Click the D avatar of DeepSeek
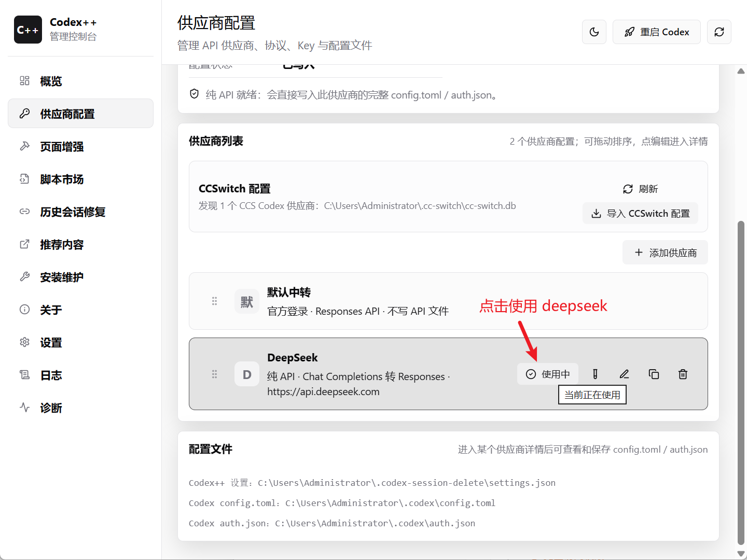The height and width of the screenshot is (560, 747). [x=247, y=374]
